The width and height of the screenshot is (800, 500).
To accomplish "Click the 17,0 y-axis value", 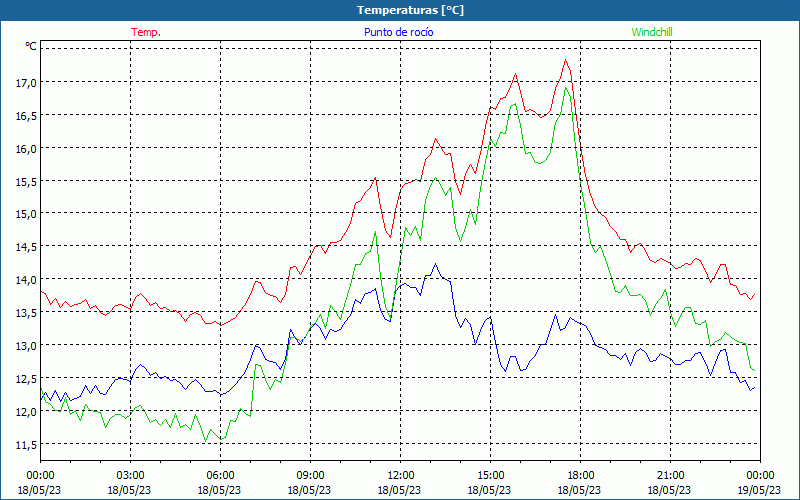I will (26, 82).
